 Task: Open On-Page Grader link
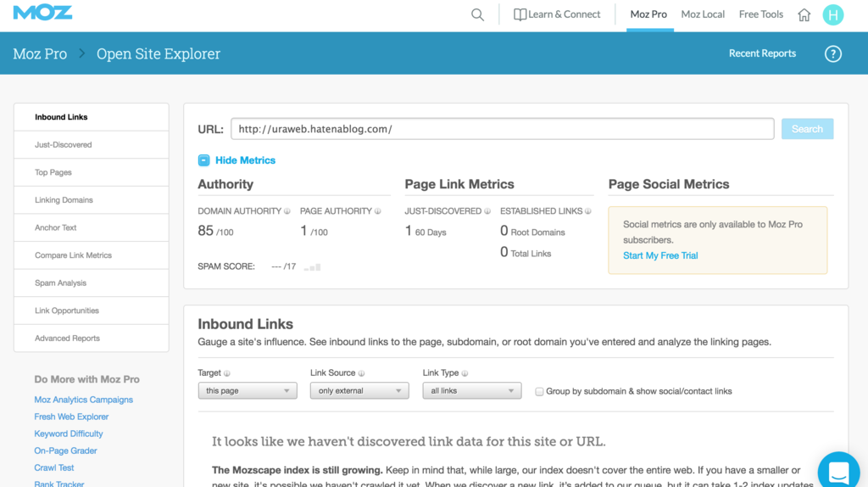[x=65, y=451]
